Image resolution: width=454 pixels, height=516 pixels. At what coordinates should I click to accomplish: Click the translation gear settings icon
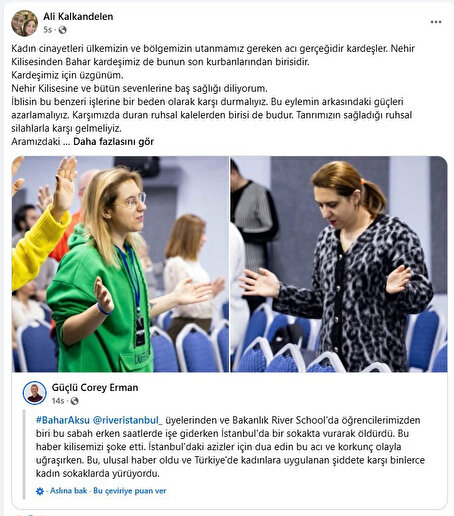[x=40, y=491]
